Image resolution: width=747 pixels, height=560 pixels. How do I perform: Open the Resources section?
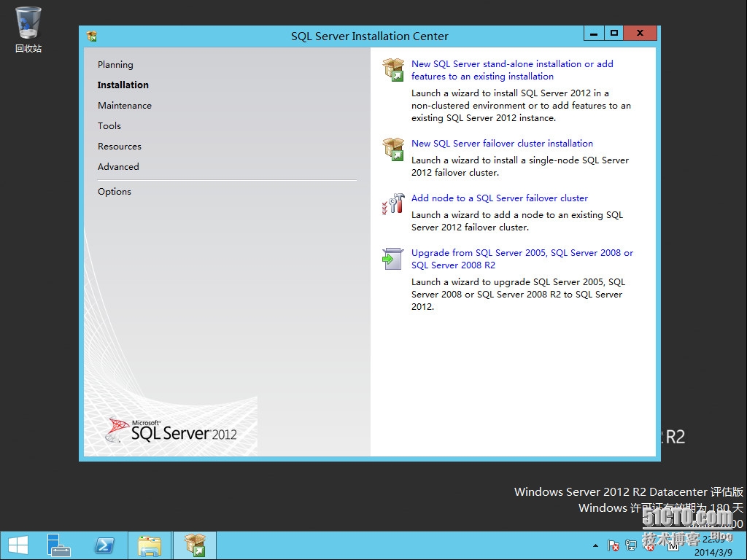pyautogui.click(x=119, y=146)
